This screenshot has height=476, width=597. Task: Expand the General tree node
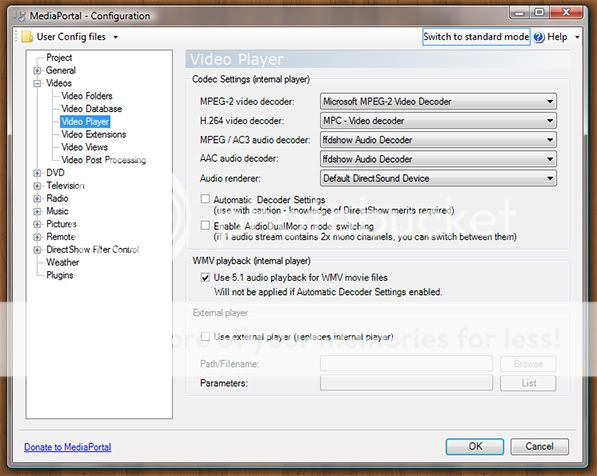click(37, 70)
